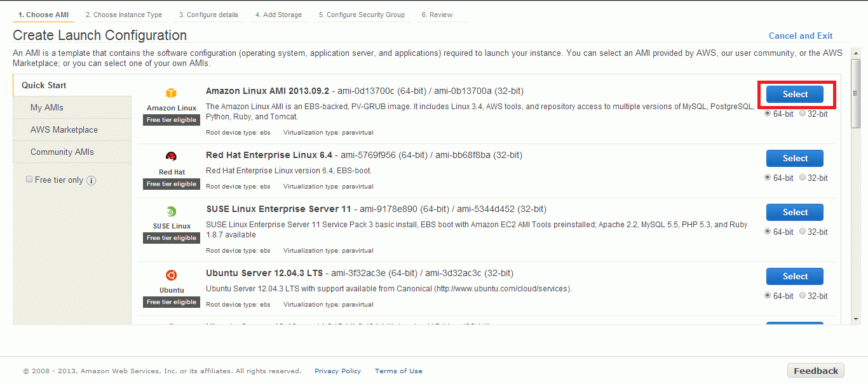Click the SUSE Linux Enterprise Server 11 title
The image size is (868, 384).
coord(278,209)
